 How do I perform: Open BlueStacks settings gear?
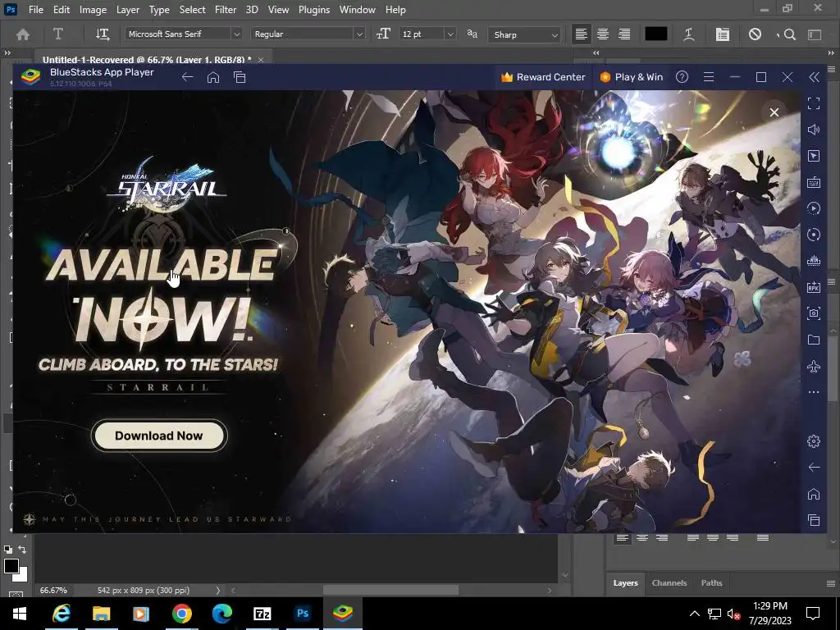tap(814, 441)
